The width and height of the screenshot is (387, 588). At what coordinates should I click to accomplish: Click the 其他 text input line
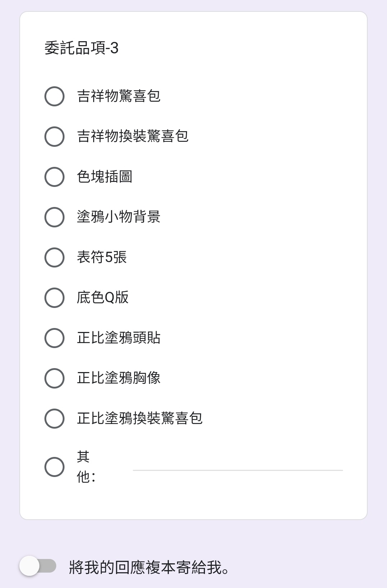(x=238, y=465)
